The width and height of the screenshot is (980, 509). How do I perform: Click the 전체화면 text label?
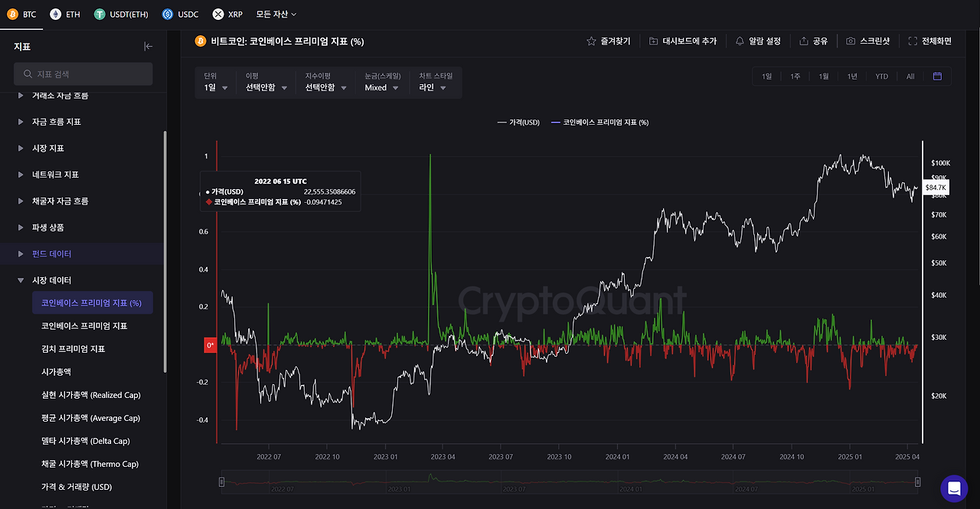pyautogui.click(x=936, y=41)
